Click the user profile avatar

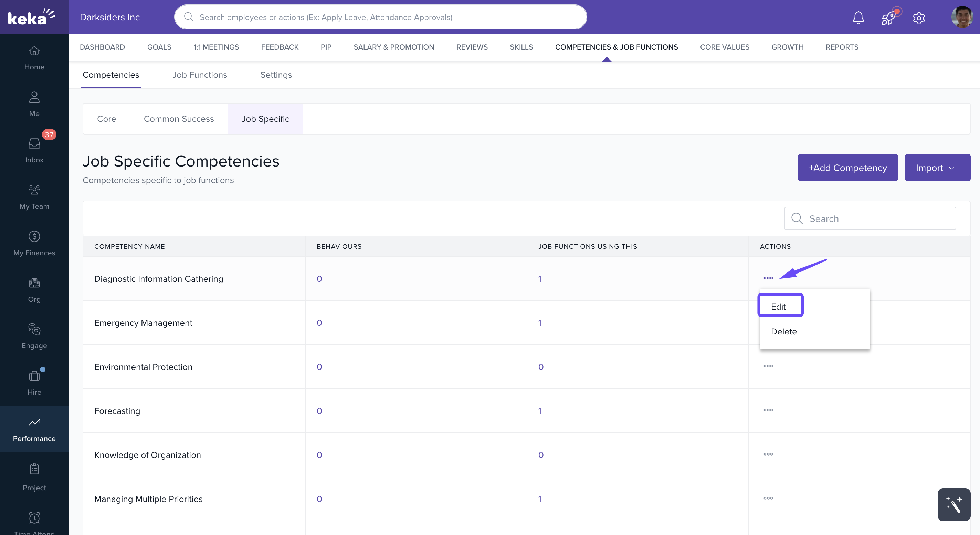coord(961,18)
